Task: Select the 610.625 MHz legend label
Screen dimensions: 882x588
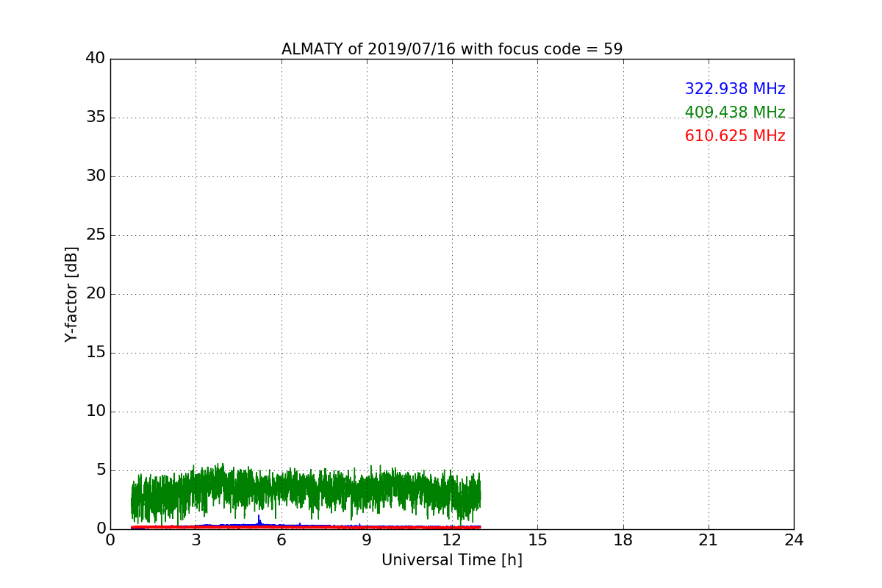Action: pos(735,136)
